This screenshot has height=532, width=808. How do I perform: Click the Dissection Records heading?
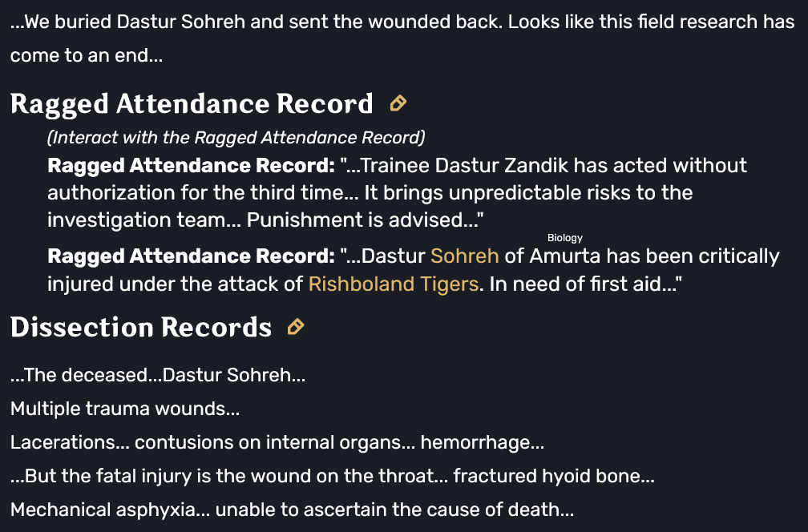coord(141,327)
